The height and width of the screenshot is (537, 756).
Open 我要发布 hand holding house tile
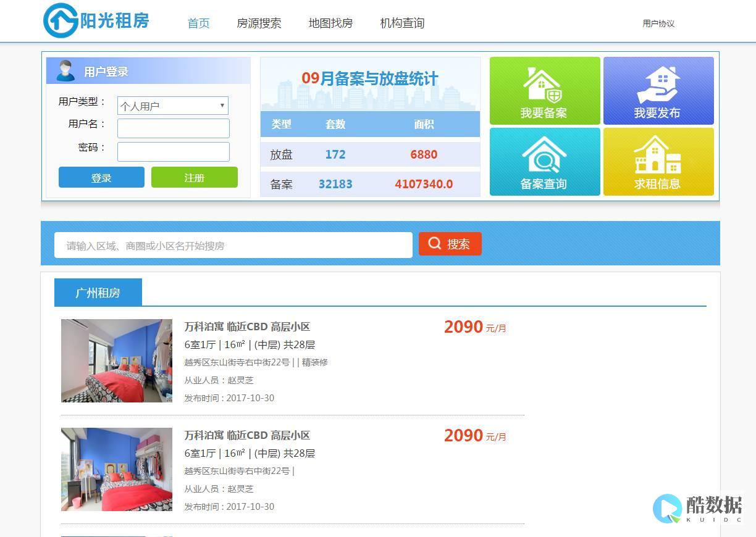coord(658,91)
